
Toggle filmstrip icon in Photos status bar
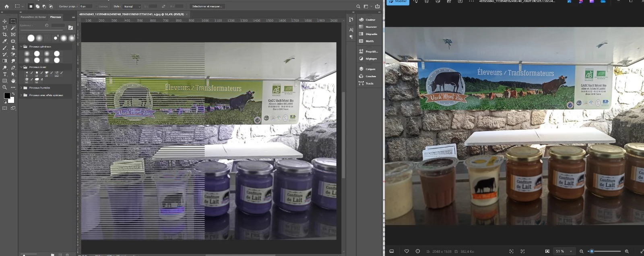(392, 251)
